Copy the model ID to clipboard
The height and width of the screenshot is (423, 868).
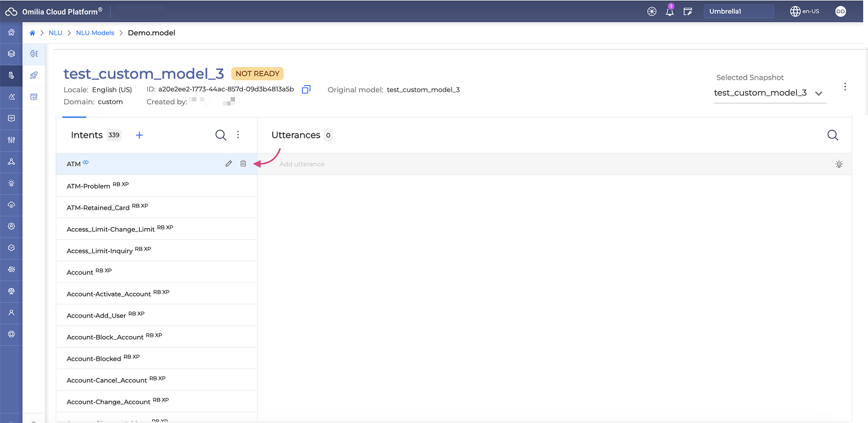306,89
